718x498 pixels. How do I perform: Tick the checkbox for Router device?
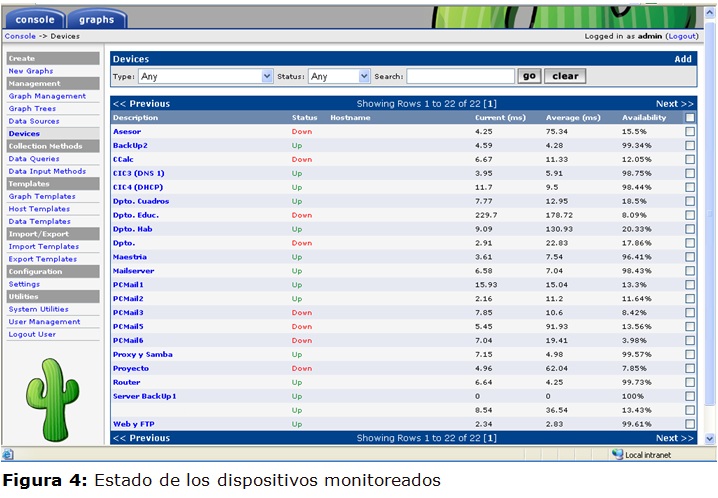pos(689,382)
